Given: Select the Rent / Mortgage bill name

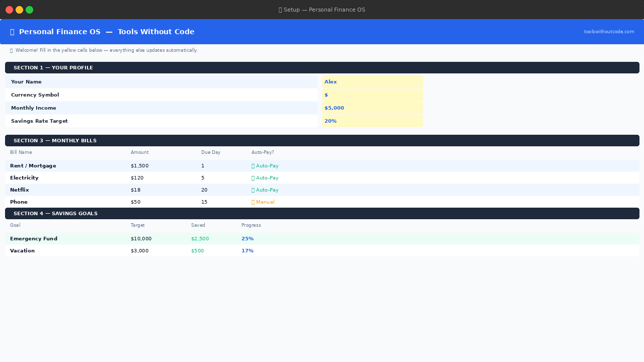Looking at the screenshot, I should (33, 166).
